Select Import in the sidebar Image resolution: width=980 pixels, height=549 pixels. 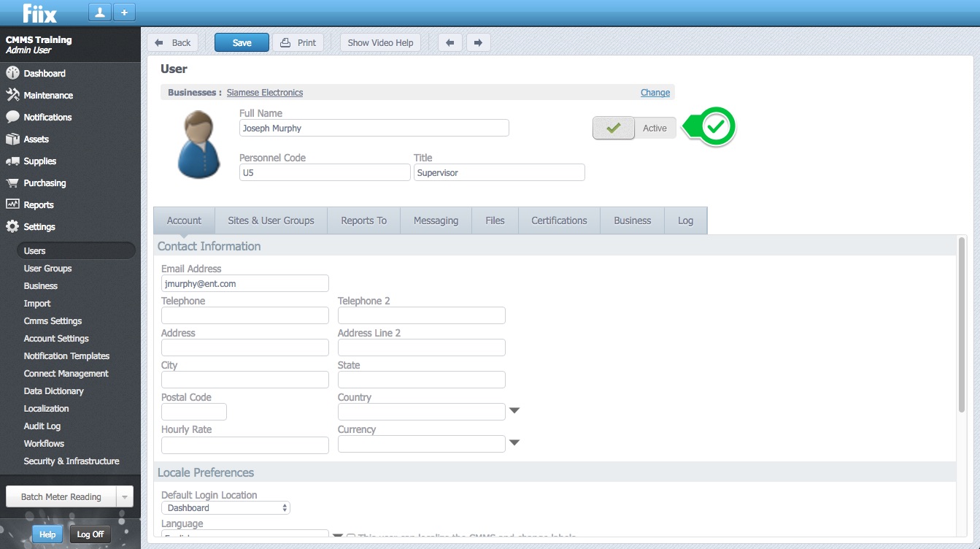click(x=37, y=303)
